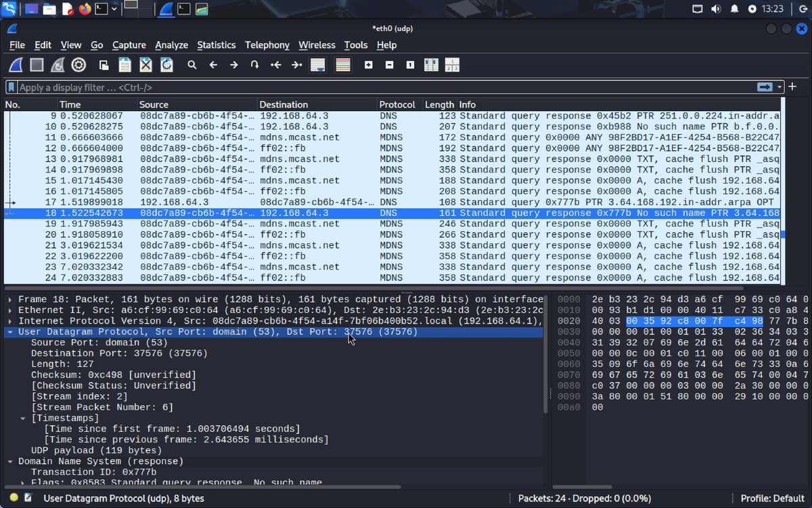Launch Firefox from the top panel
The image size is (812, 508).
pos(85,9)
